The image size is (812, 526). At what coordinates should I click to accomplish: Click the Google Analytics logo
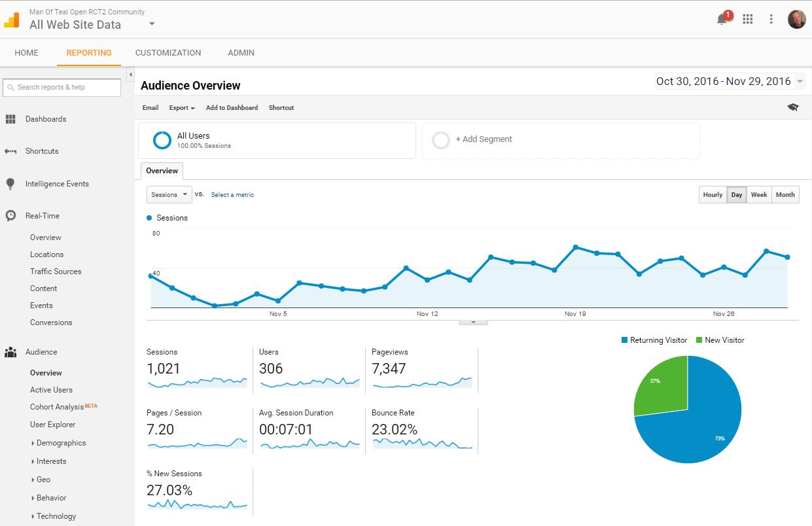pyautogui.click(x=12, y=20)
